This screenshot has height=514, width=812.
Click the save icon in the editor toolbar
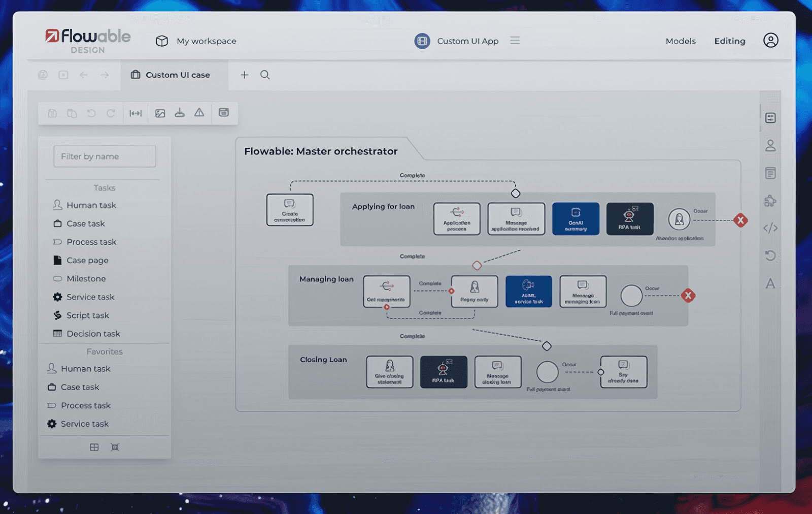(x=52, y=113)
